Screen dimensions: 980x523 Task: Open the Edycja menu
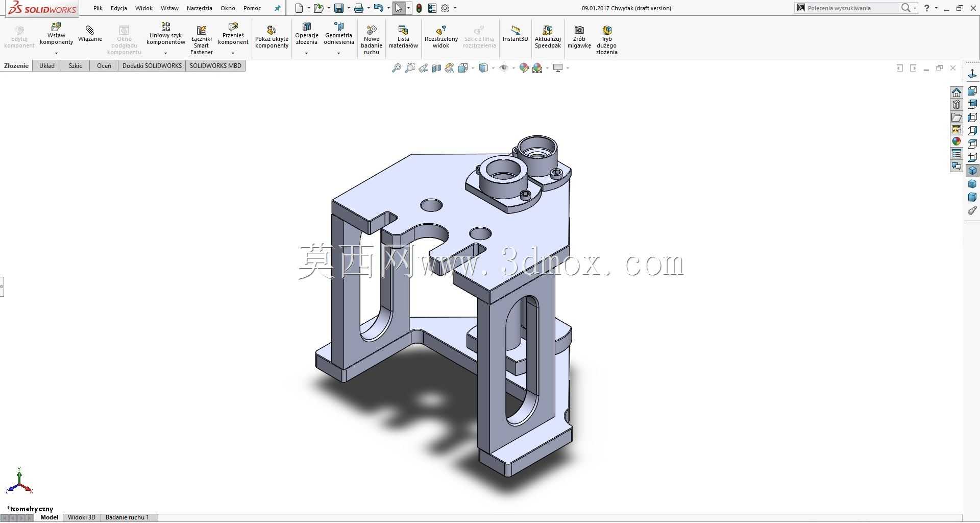coord(119,8)
